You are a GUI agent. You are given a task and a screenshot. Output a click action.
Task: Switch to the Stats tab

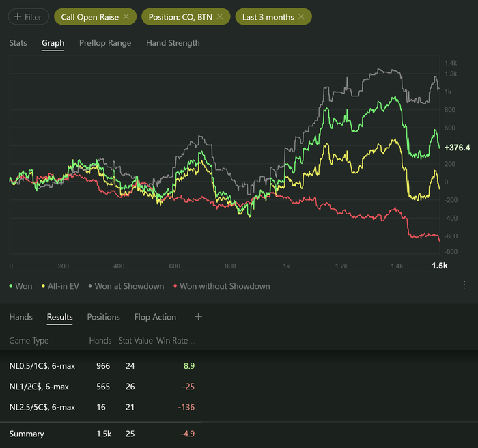point(18,43)
